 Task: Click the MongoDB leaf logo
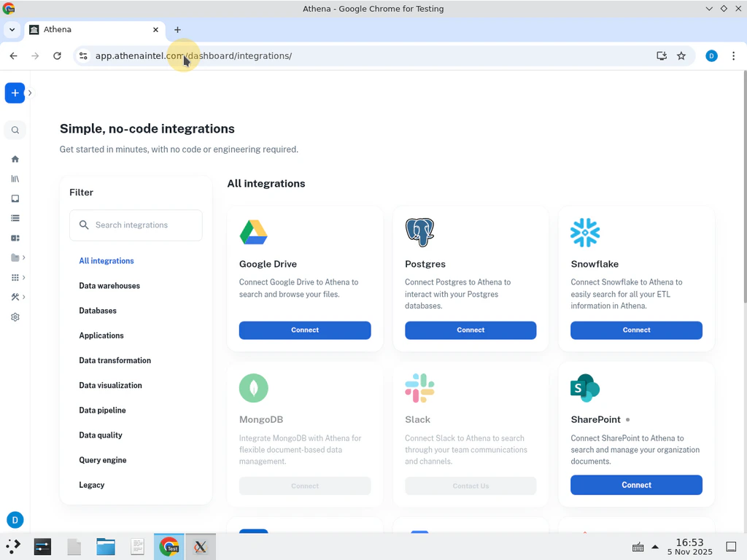pos(253,388)
